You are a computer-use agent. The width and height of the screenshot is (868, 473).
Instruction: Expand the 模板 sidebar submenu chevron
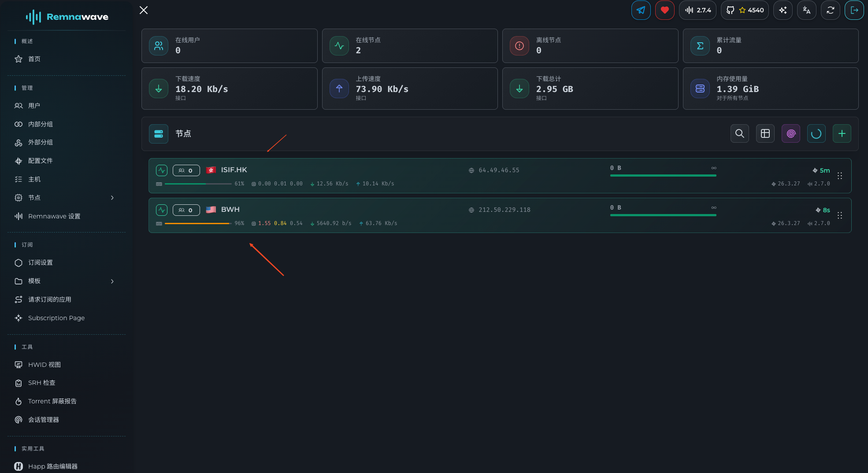coord(112,281)
